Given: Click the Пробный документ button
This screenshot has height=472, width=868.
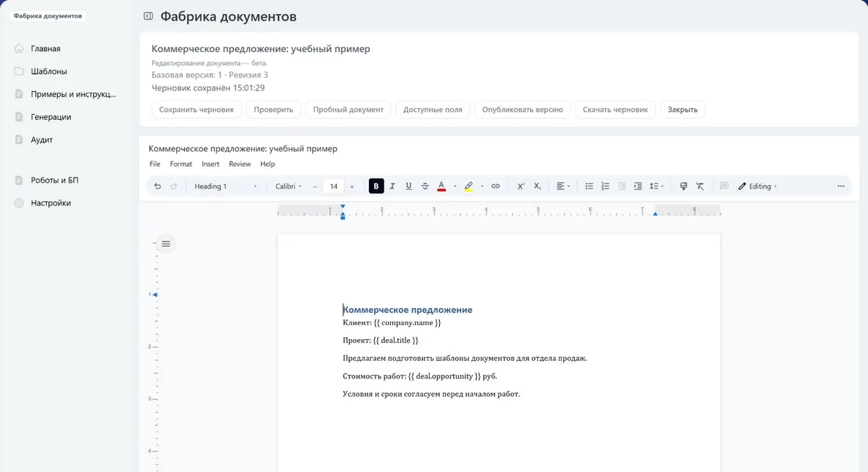Looking at the screenshot, I should [349, 110].
